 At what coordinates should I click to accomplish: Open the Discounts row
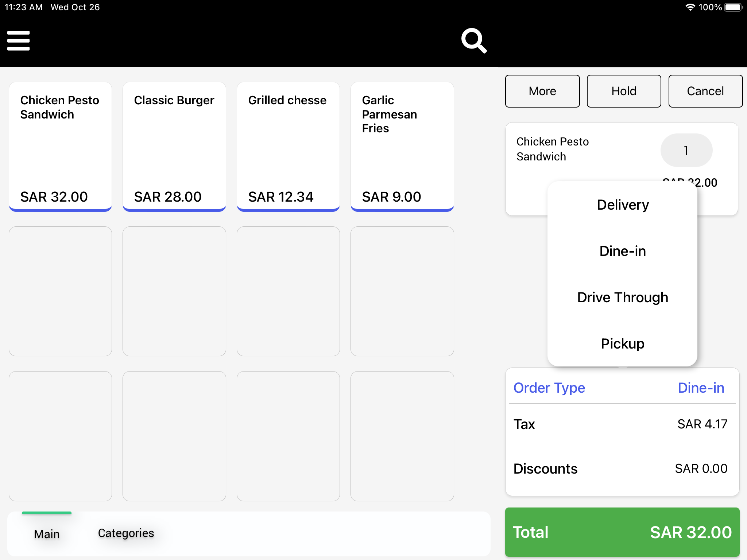click(622, 469)
